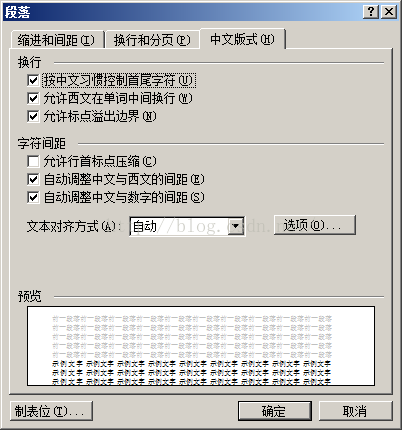Open the 换行和分页 tab

152,40
